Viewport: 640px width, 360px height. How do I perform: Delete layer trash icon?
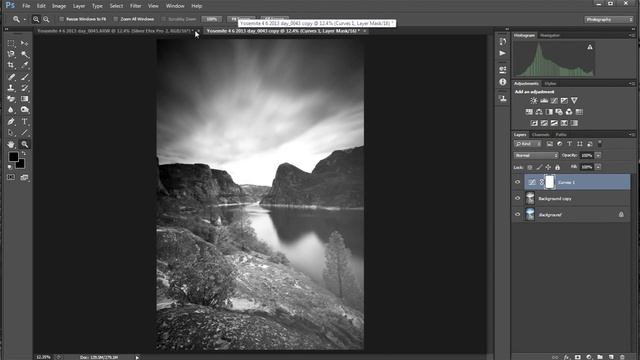point(622,357)
